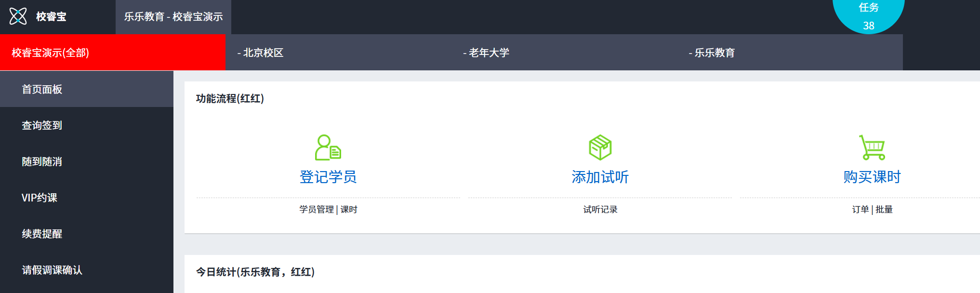980x293 pixels.
Task: Click the 登记学员 person icon
Action: coord(328,147)
